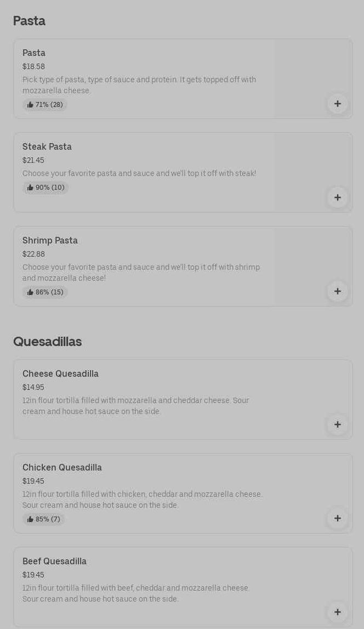364x629 pixels.
Task: Click the Quesadillas section heading
Action: tap(47, 342)
